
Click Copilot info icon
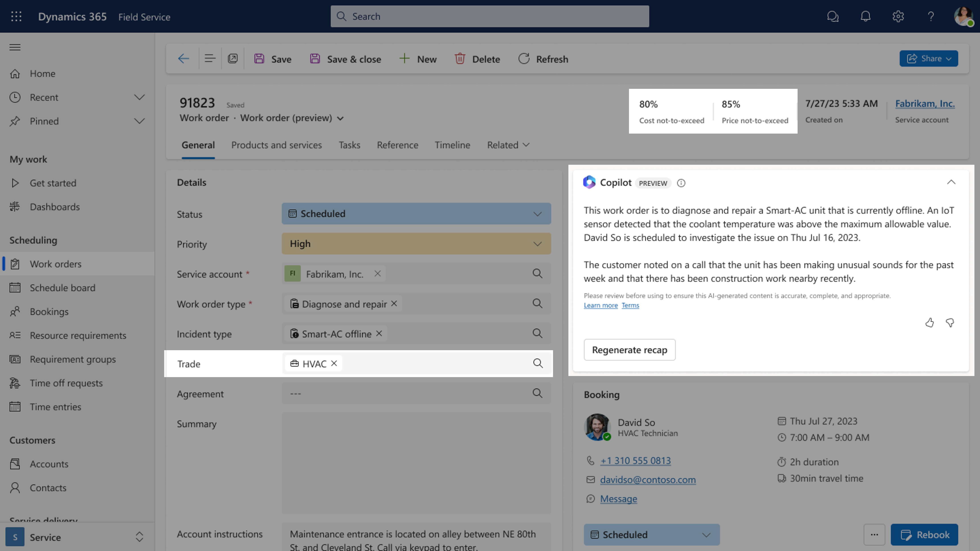click(x=681, y=183)
